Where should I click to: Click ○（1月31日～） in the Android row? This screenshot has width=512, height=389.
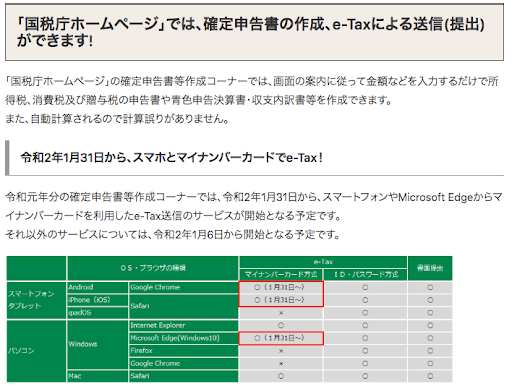click(x=281, y=287)
